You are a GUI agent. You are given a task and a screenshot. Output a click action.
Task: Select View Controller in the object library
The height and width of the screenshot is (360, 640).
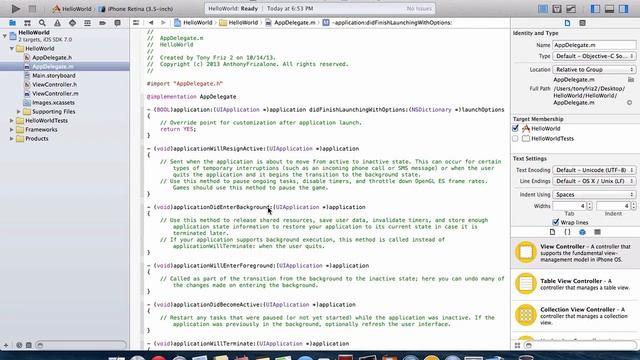point(575,253)
